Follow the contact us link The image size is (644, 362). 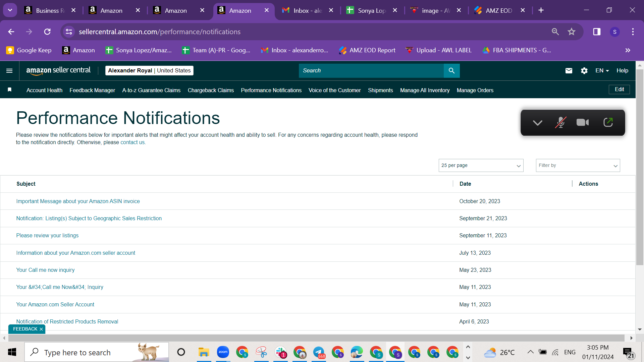click(x=133, y=142)
